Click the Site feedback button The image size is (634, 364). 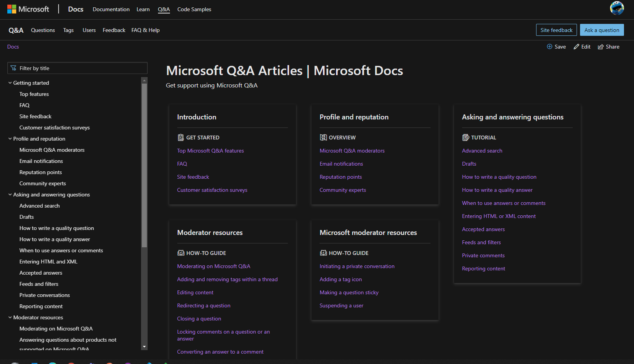pos(556,30)
